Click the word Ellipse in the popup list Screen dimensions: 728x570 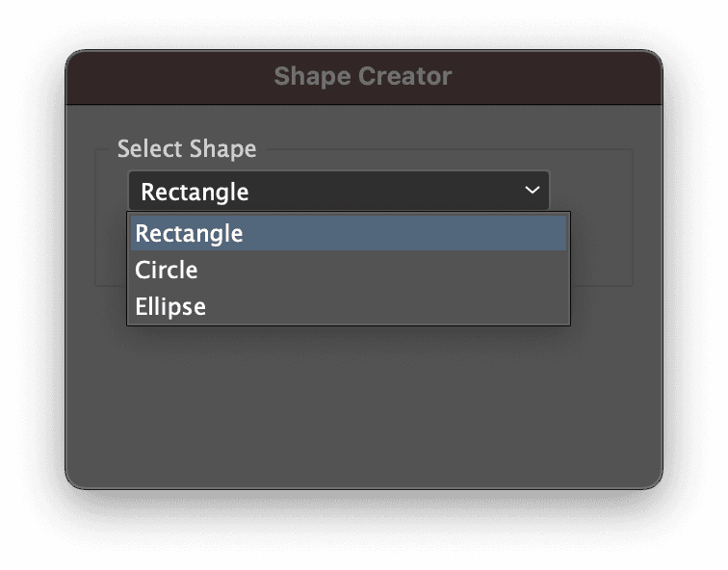pyautogui.click(x=170, y=307)
